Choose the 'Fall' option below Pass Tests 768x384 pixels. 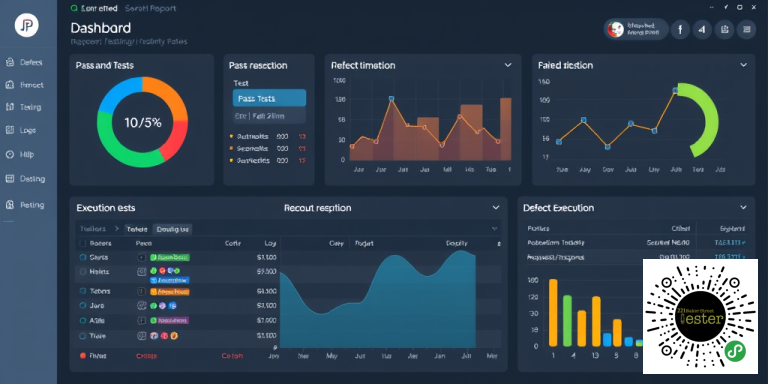pyautogui.click(x=269, y=116)
